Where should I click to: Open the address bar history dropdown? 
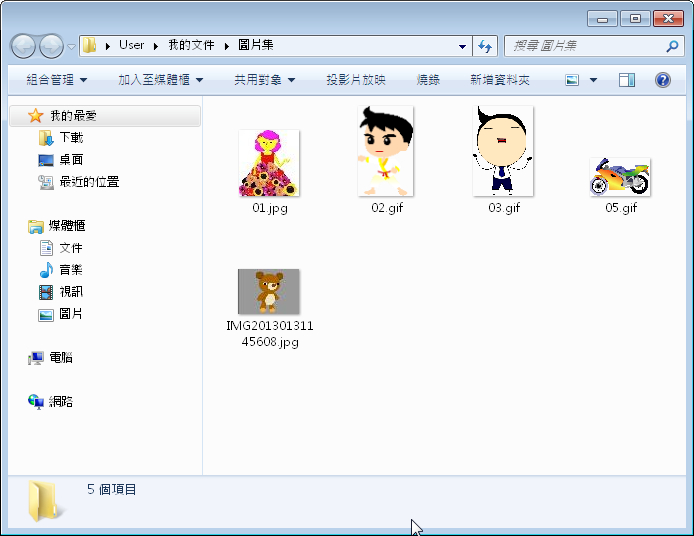click(x=463, y=46)
